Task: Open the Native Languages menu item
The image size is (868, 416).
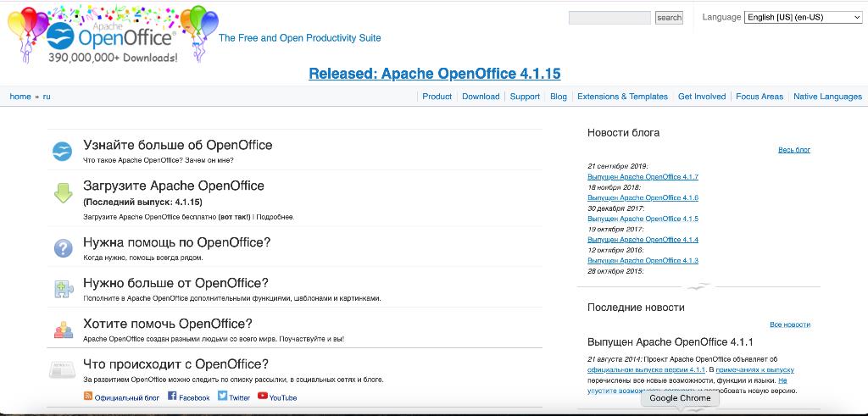Action: tap(827, 97)
